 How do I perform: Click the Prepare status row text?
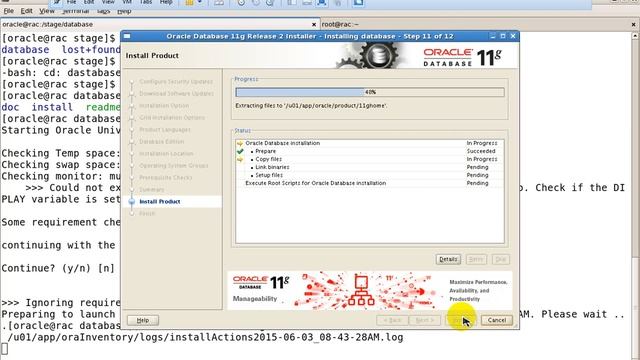pos(265,151)
